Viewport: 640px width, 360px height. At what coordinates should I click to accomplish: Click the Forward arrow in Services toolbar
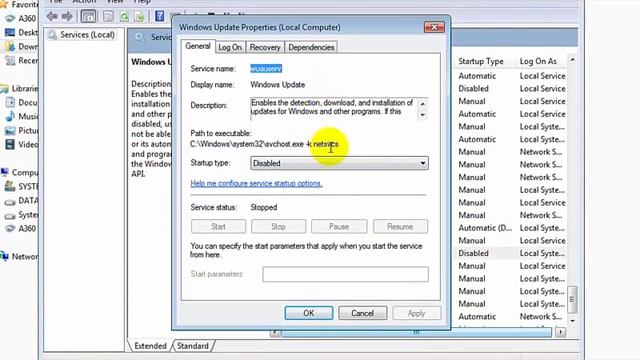click(67, 16)
